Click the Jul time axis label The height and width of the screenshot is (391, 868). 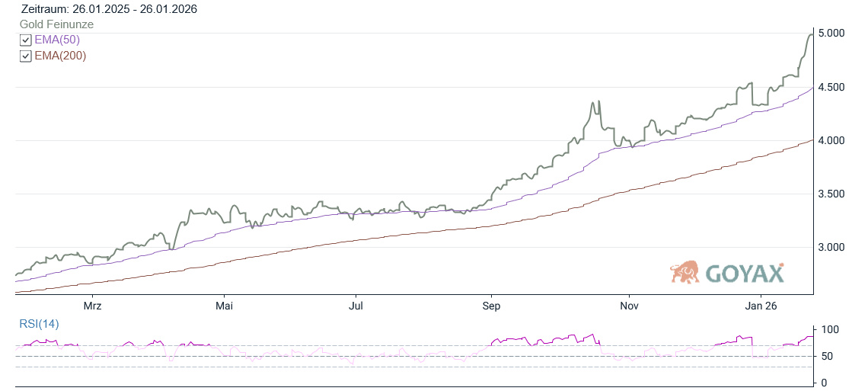(x=356, y=306)
